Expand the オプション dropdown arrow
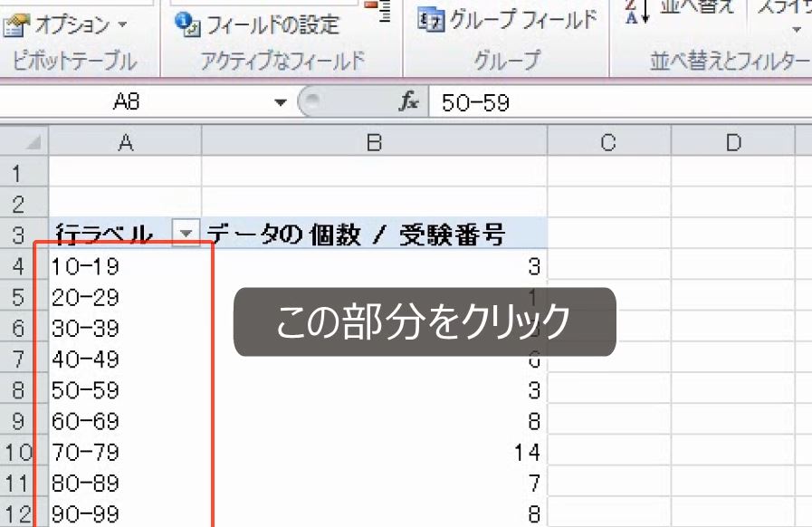The image size is (812, 527). (123, 24)
